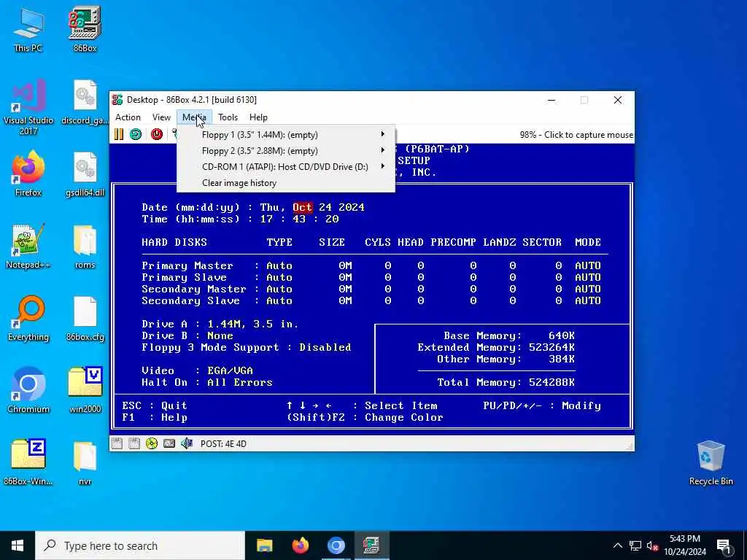The image size is (747, 560).
Task: Click the 'POST: 4E 4D' status text
Action: 223,444
